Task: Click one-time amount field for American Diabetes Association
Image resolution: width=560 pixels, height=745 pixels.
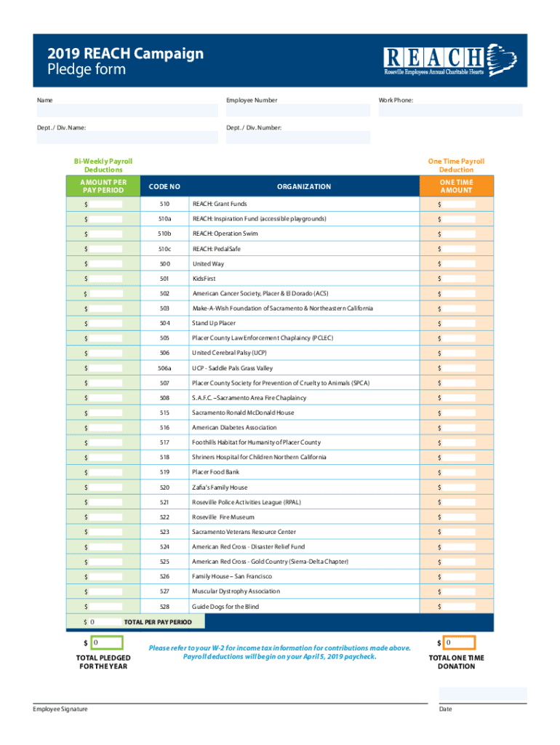Action: pyautogui.click(x=460, y=428)
